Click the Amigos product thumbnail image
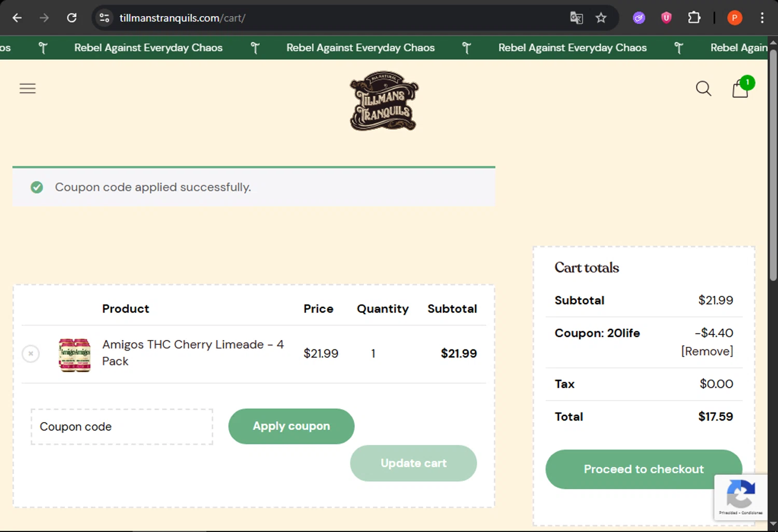The image size is (778, 532). pyautogui.click(x=75, y=355)
